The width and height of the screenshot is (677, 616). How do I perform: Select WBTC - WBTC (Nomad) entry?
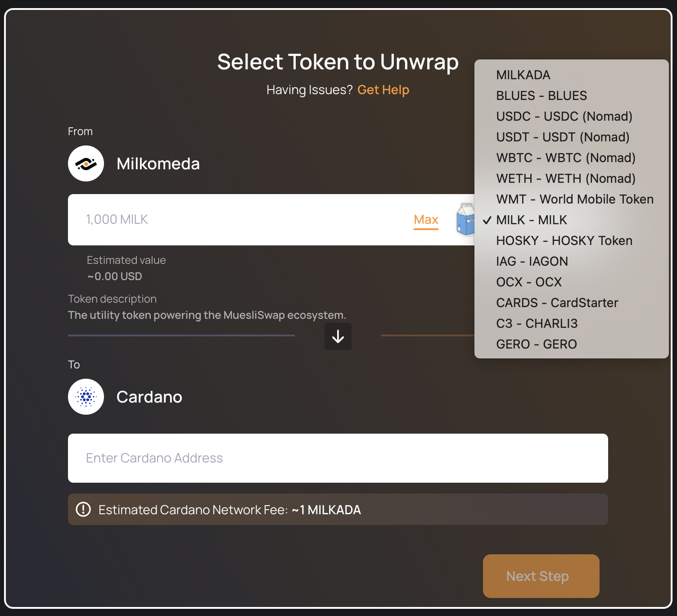click(565, 158)
